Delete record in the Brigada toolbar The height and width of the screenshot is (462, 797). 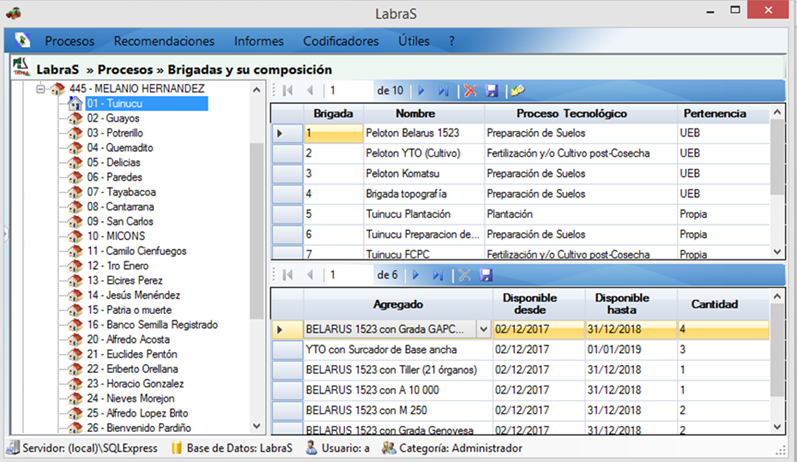(470, 90)
